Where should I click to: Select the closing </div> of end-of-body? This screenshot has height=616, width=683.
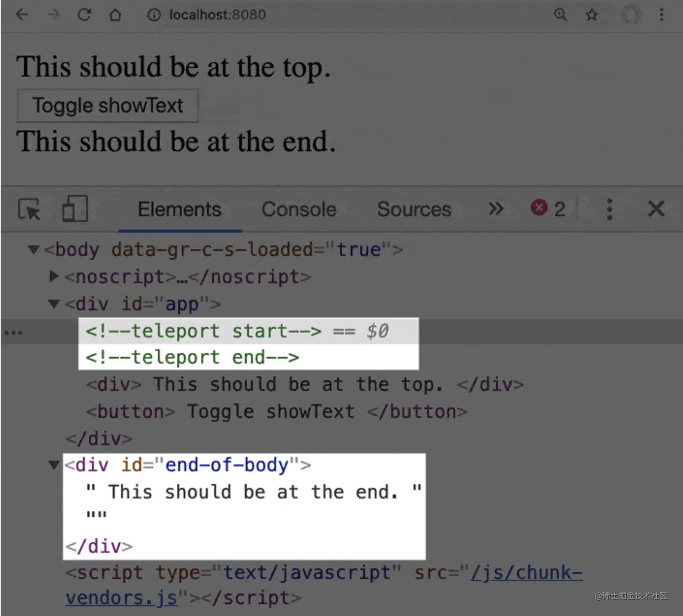pos(99,546)
